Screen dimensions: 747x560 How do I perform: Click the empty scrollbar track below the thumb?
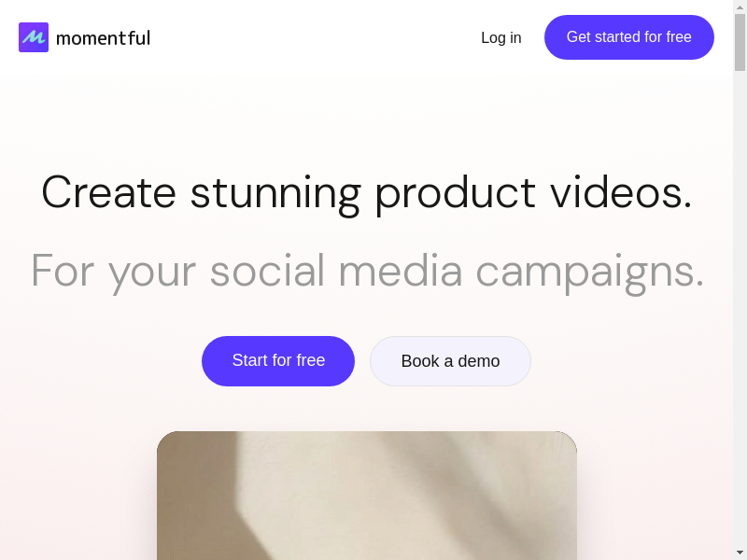click(740, 310)
